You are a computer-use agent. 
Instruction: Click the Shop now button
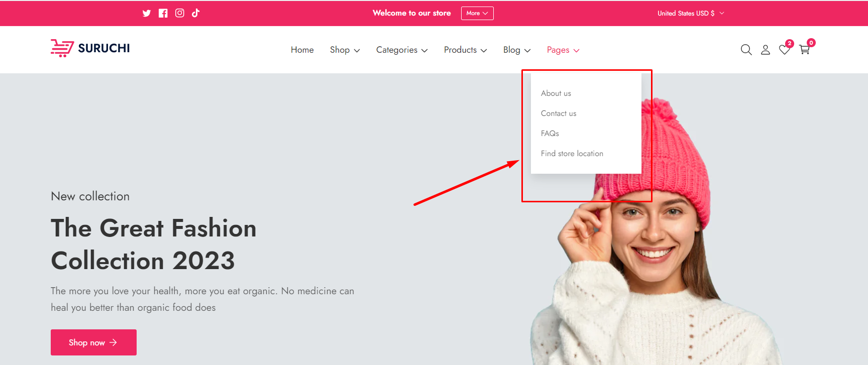[x=93, y=342]
